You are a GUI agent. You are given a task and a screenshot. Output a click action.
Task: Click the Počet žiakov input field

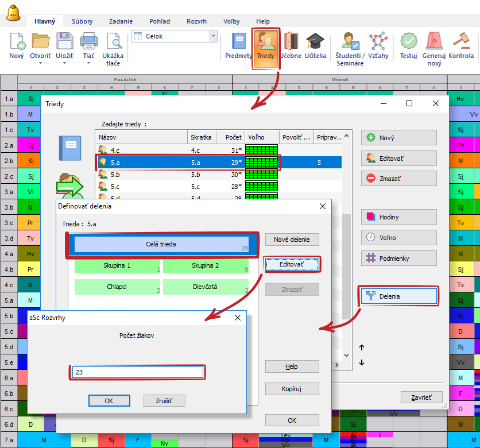pos(138,372)
